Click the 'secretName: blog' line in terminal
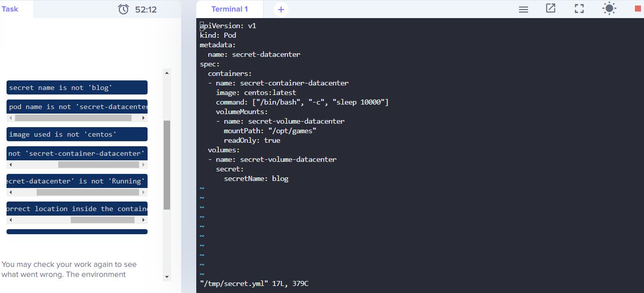Viewport: 644px width, 293px height. pos(256,178)
